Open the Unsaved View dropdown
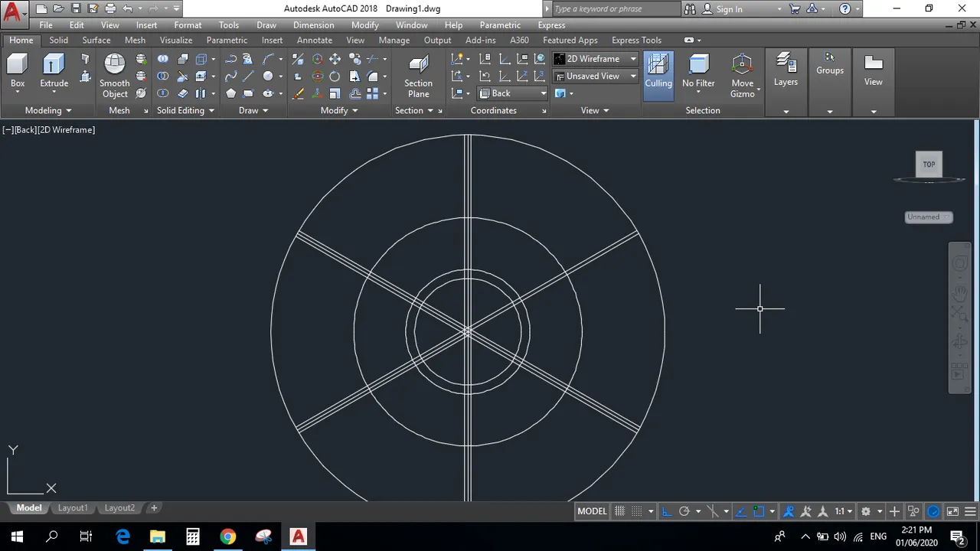The image size is (980, 551). pos(596,76)
